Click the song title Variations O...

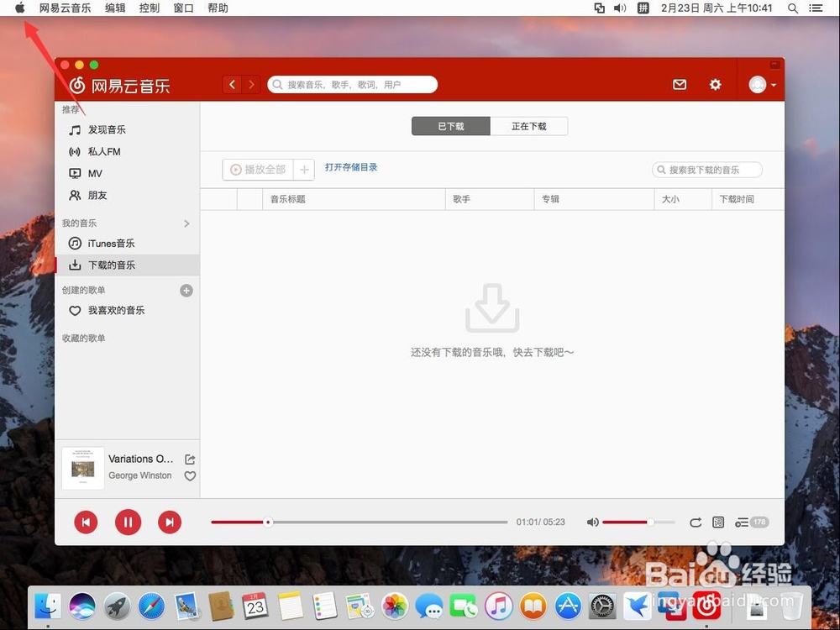tap(140, 459)
